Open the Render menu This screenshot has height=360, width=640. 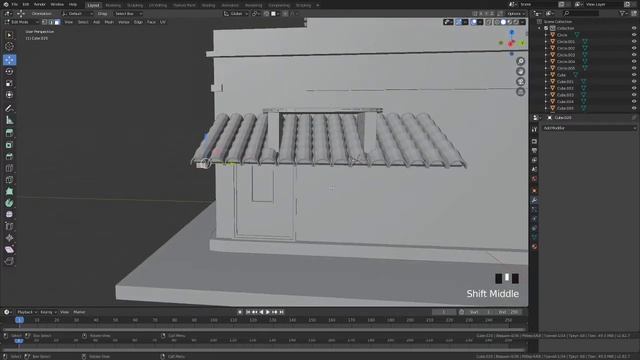[x=39, y=4]
